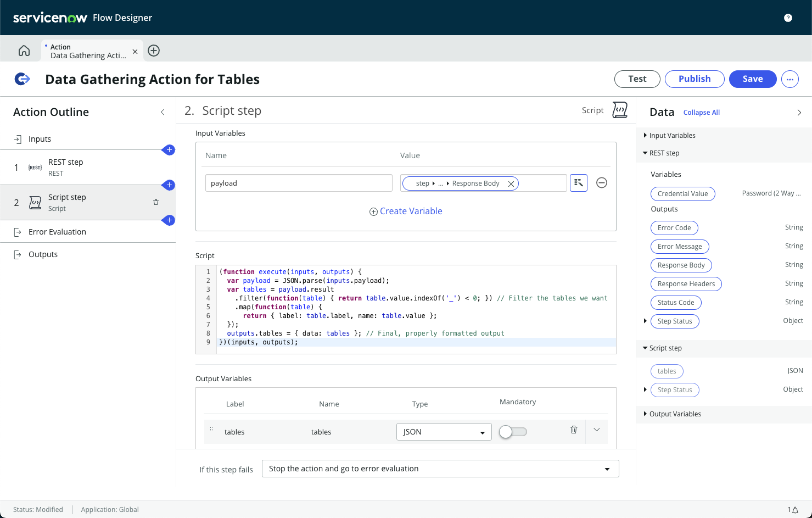The width and height of the screenshot is (812, 518).
Task: Click the tables label in output variables
Action: 234,432
